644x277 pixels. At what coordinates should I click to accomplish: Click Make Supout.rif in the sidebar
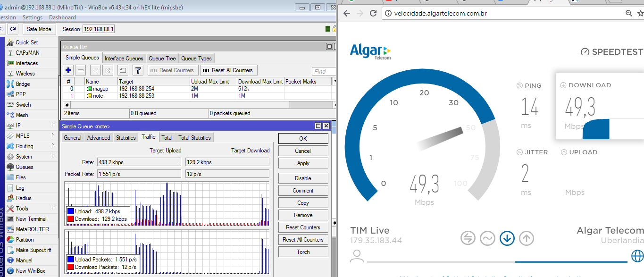(33, 250)
